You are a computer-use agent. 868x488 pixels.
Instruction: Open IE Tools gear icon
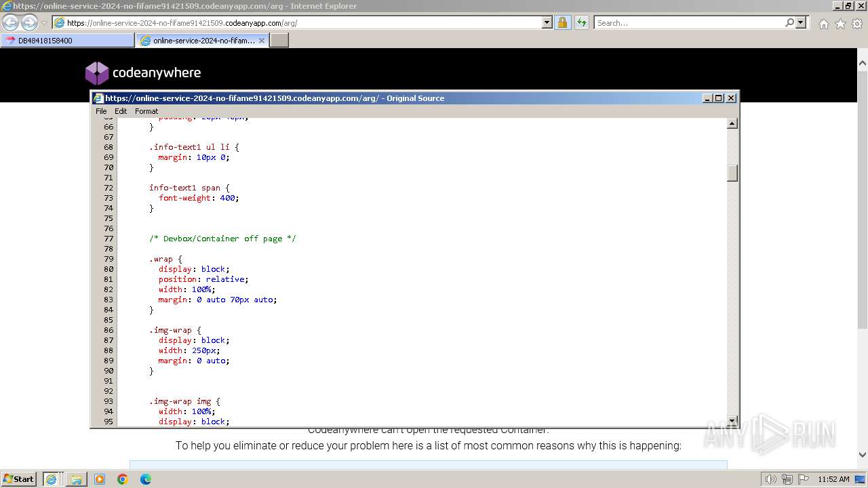857,24
